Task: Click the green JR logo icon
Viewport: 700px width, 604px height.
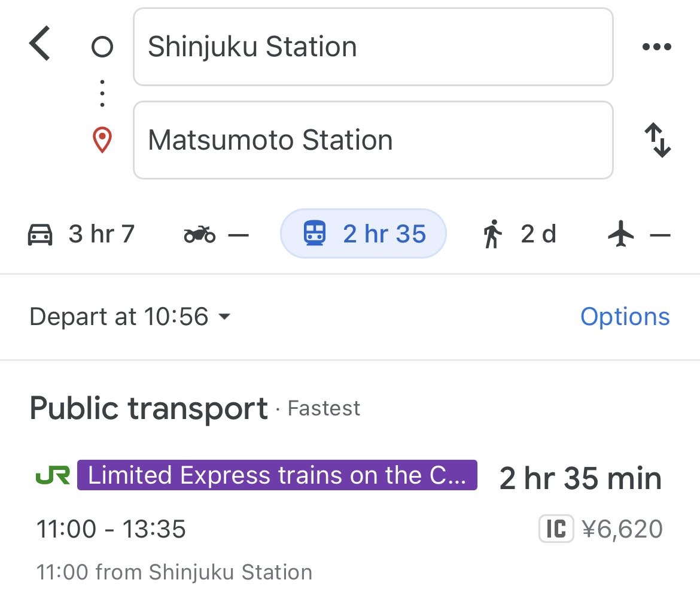Action: tap(53, 475)
